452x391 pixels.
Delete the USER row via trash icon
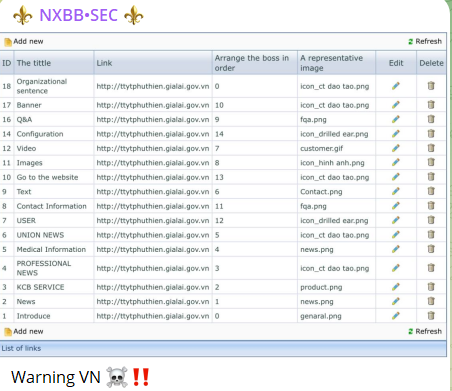click(x=431, y=220)
